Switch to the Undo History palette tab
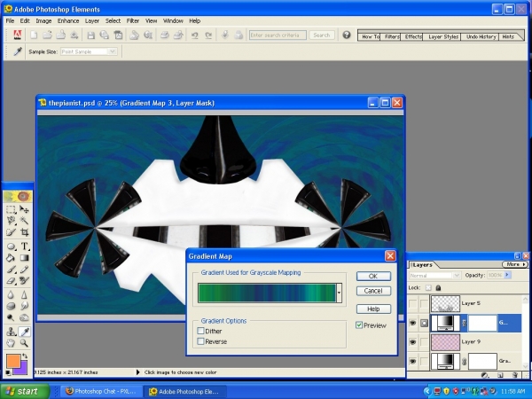Screen dimensions: 532x399 click(x=481, y=36)
